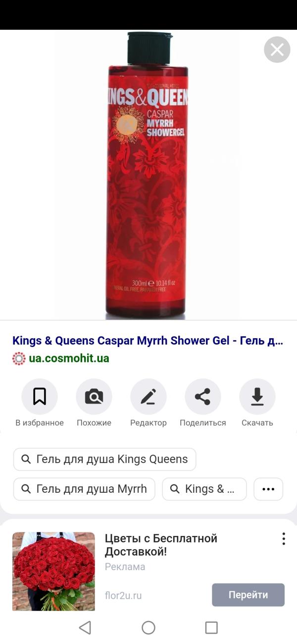Go back using Android back triangle

pyautogui.click(x=85, y=628)
